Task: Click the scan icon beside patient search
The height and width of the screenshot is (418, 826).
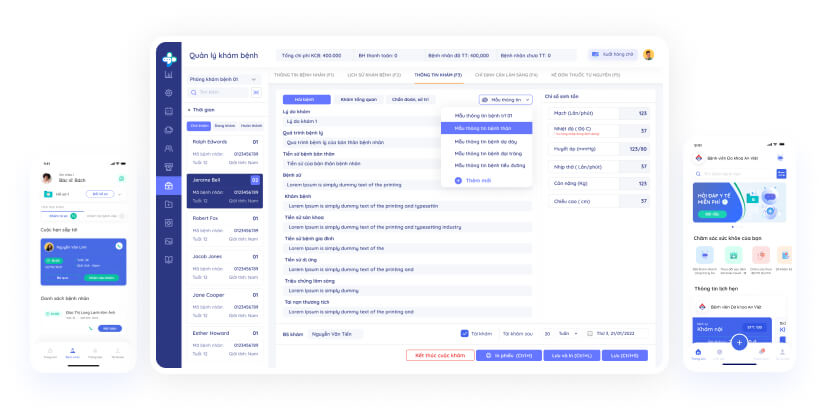Action: pyautogui.click(x=256, y=92)
